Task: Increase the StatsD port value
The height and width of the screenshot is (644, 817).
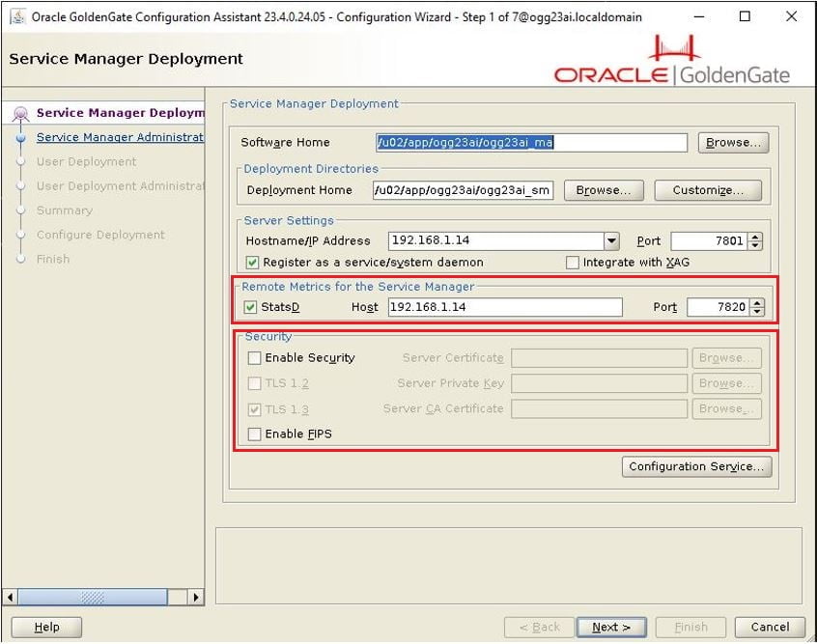Action: tap(757, 303)
